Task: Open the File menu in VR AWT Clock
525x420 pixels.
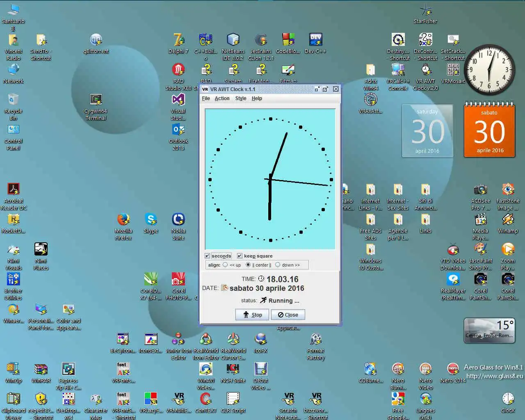Action: (x=206, y=98)
